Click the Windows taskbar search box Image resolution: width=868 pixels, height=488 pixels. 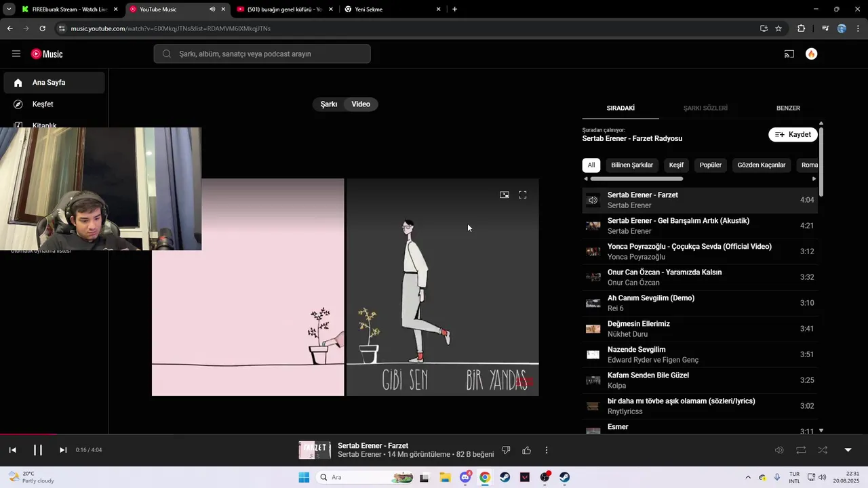(x=366, y=477)
